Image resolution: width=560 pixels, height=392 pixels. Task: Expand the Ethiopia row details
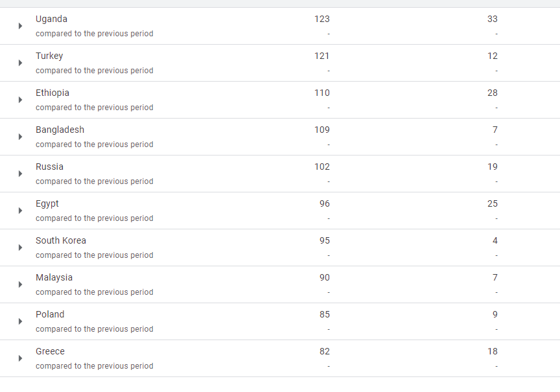(x=20, y=100)
